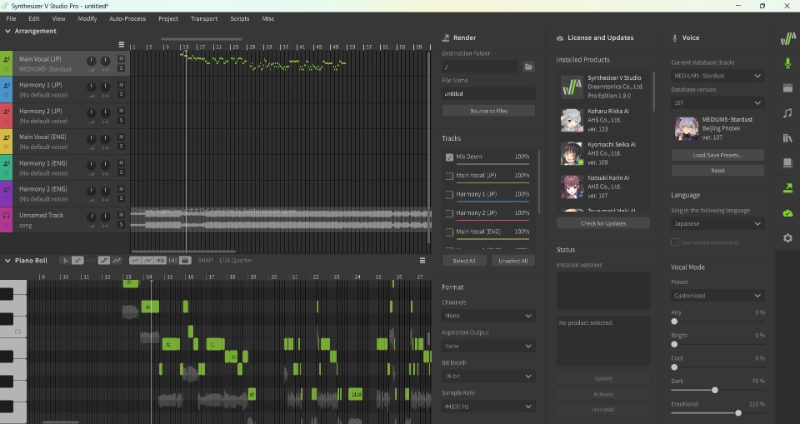Open the Auto-Process menu
Viewport: 800px width, 424px height.
[128, 18]
